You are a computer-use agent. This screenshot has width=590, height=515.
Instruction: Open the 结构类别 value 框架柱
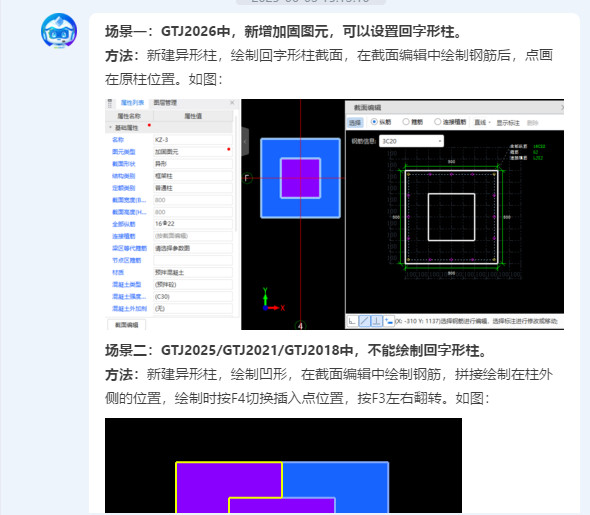[x=193, y=176]
